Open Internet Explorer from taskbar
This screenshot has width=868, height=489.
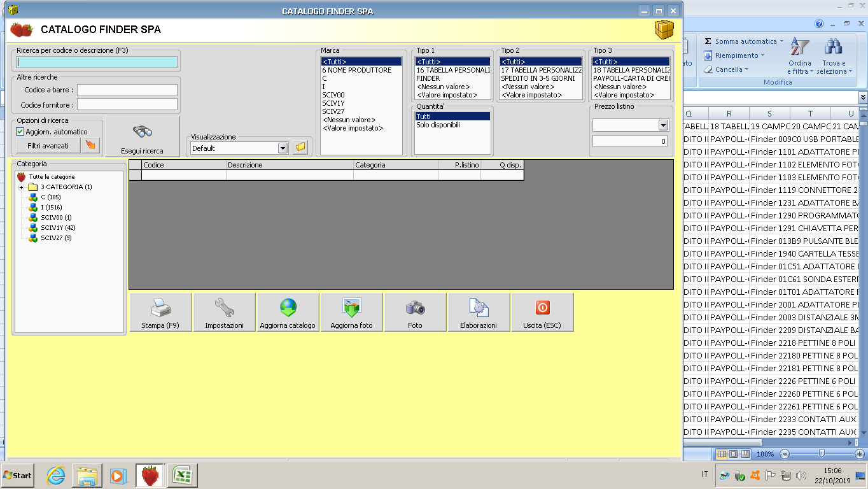tap(56, 476)
